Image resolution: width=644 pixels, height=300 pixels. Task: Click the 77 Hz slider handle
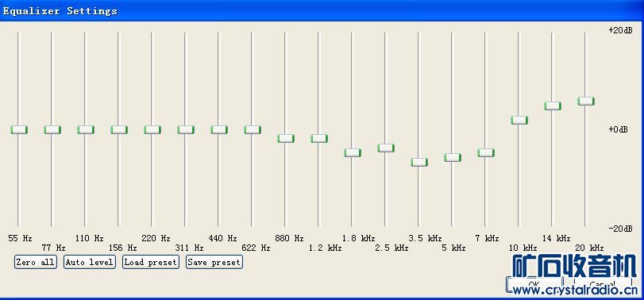coord(52,129)
